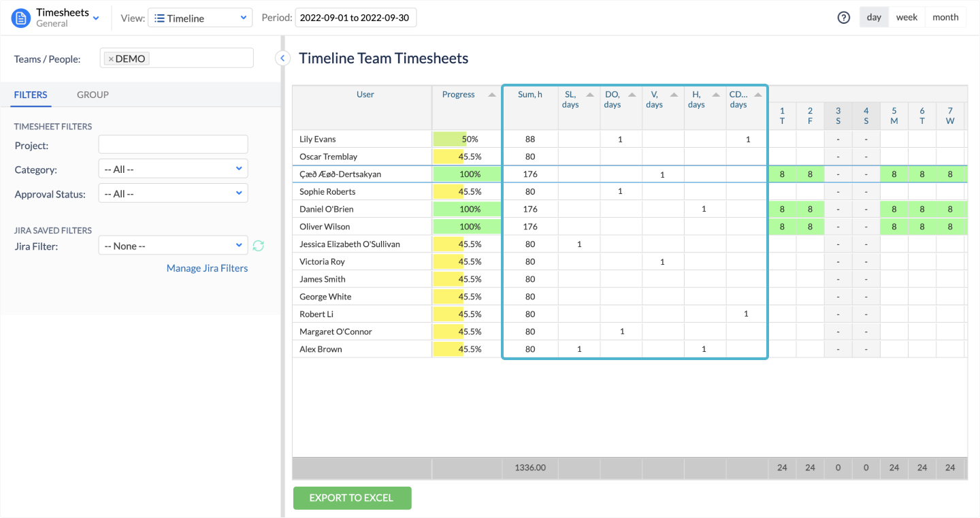The height and width of the screenshot is (518, 980).
Task: Switch to day granularity
Action: tap(874, 18)
